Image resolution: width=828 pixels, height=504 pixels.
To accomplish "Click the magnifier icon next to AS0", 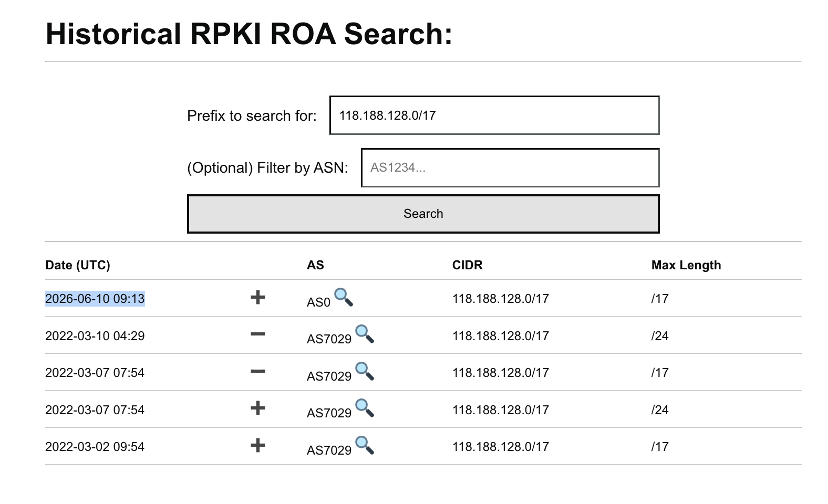I will (344, 297).
